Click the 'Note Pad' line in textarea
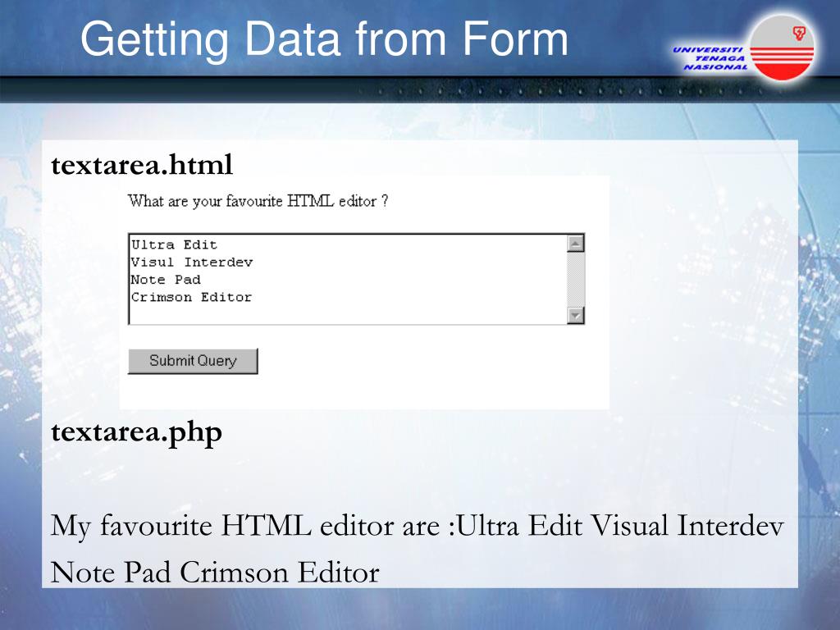 (x=166, y=280)
